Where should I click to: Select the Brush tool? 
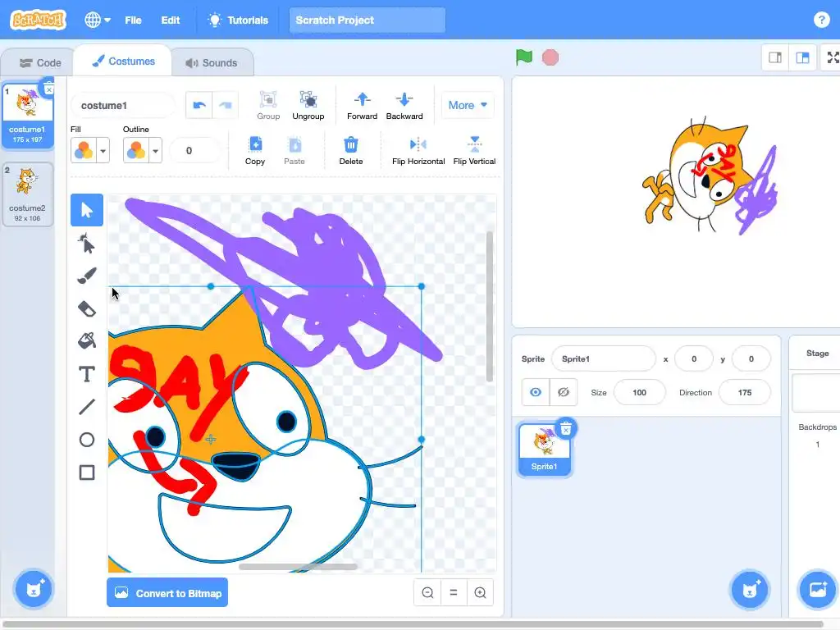pyautogui.click(x=87, y=276)
